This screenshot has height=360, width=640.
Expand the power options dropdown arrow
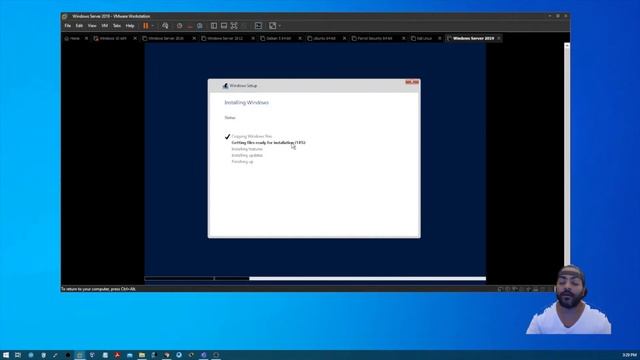coord(153,26)
